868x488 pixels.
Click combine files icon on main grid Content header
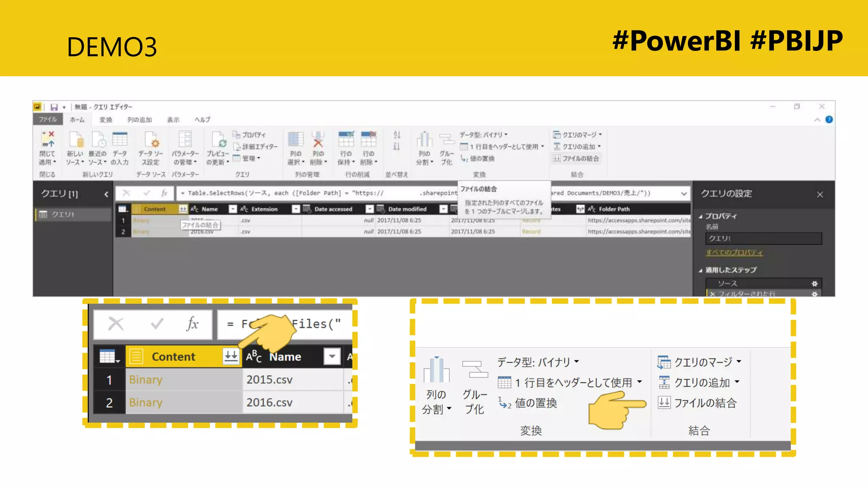tap(183, 209)
